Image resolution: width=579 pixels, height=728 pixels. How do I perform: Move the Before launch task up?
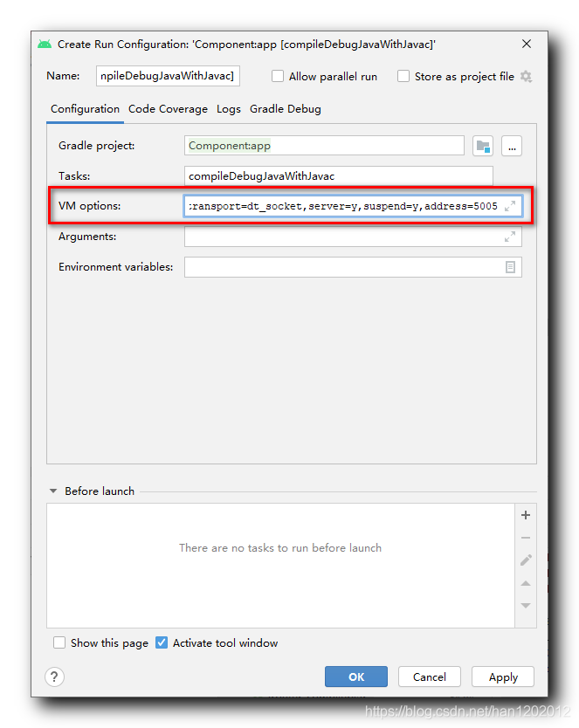[x=526, y=583]
